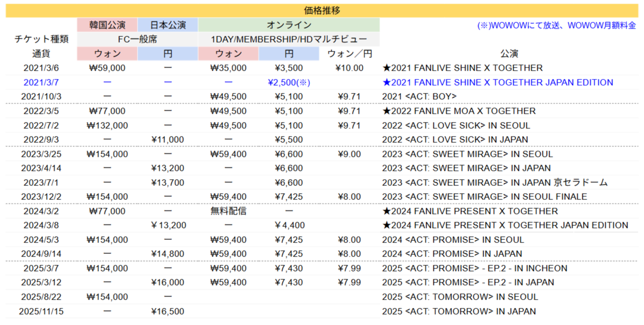The width and height of the screenshot is (644, 325).
Task: Click the ¥14,800 price cell
Action: (168, 254)
